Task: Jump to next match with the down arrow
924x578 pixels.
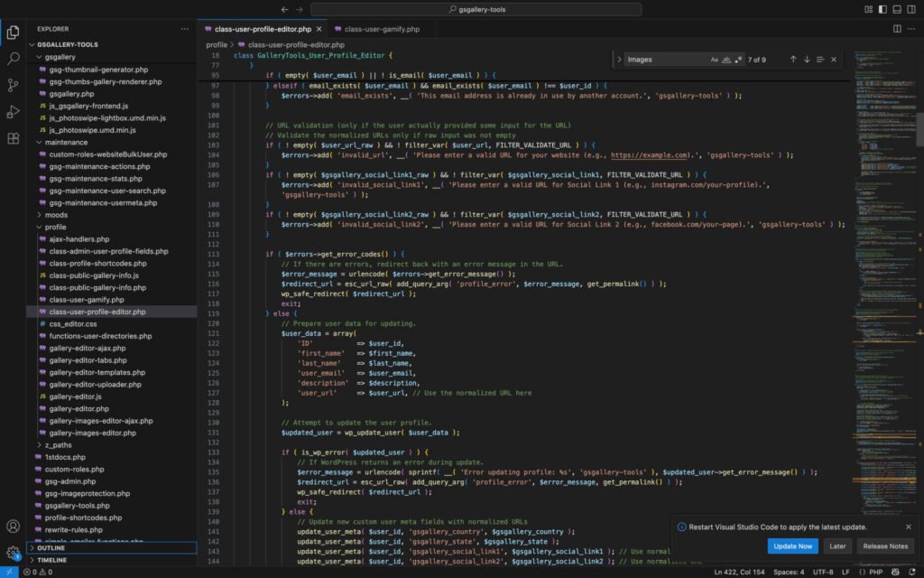Action: click(805, 59)
